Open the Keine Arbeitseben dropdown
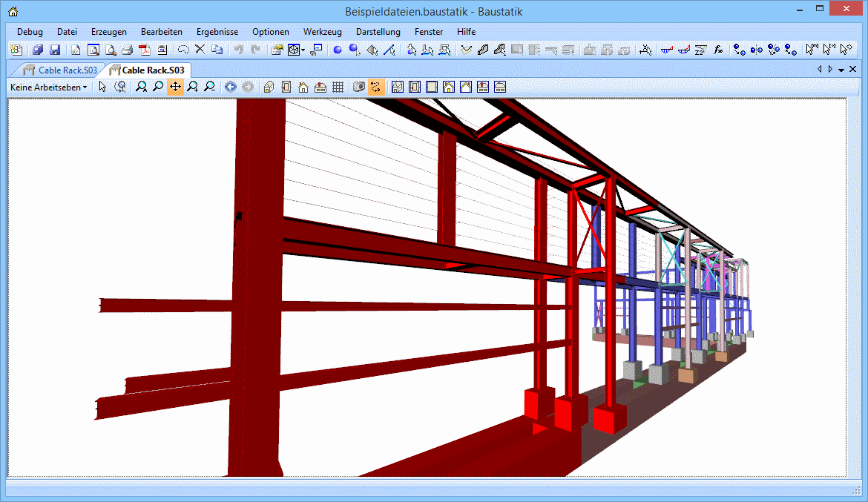Viewport: 868px width, 502px height. click(48, 87)
